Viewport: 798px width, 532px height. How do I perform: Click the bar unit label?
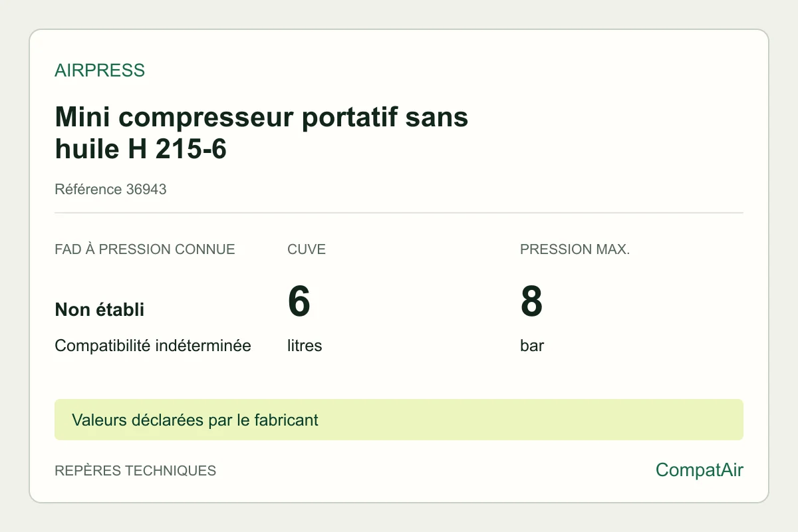[x=532, y=346]
